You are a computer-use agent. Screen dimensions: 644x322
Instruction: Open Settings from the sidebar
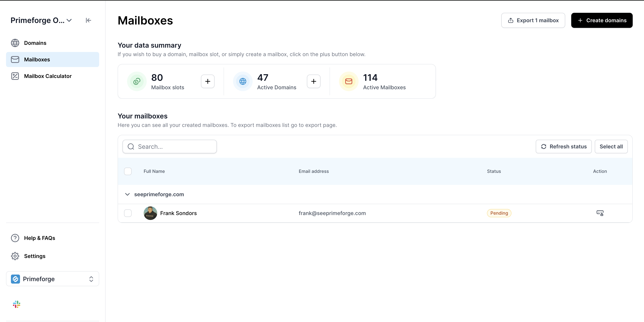(52, 256)
